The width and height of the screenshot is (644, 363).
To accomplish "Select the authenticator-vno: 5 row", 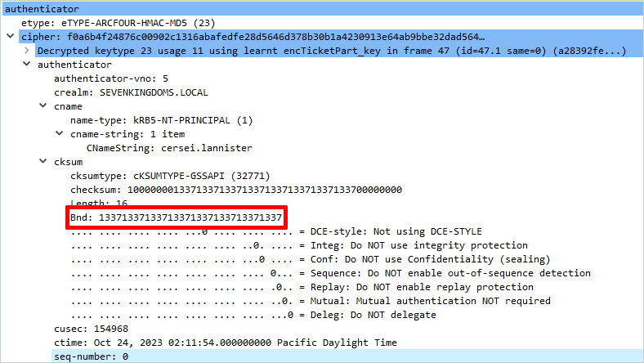I will click(x=111, y=78).
